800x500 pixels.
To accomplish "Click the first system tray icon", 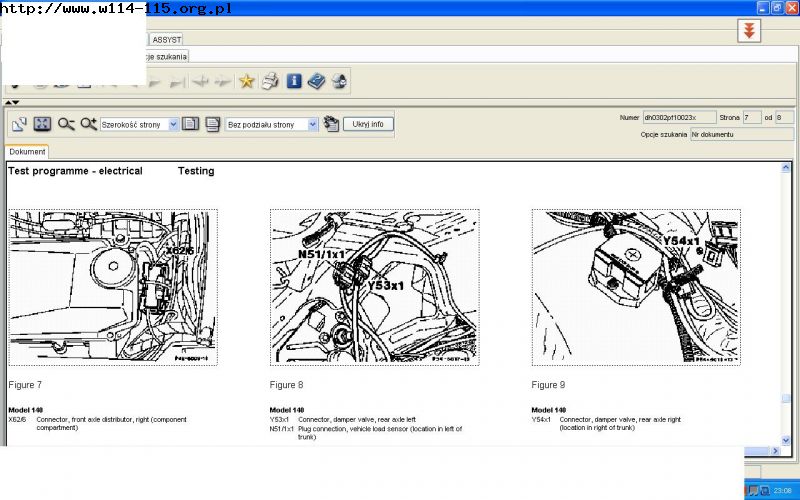I will pyautogui.click(x=754, y=491).
